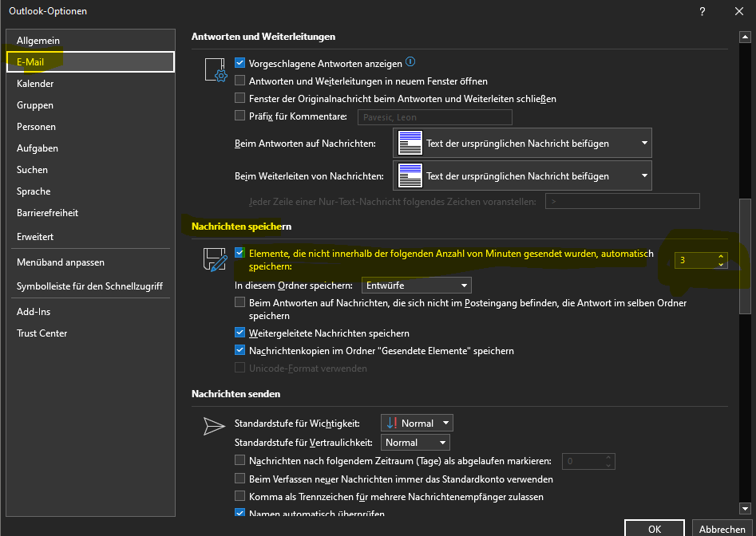Screen dimensions: 756x536
Task: Open Standardstufe für Vertraulichkeit dropdown
Action: point(415,442)
